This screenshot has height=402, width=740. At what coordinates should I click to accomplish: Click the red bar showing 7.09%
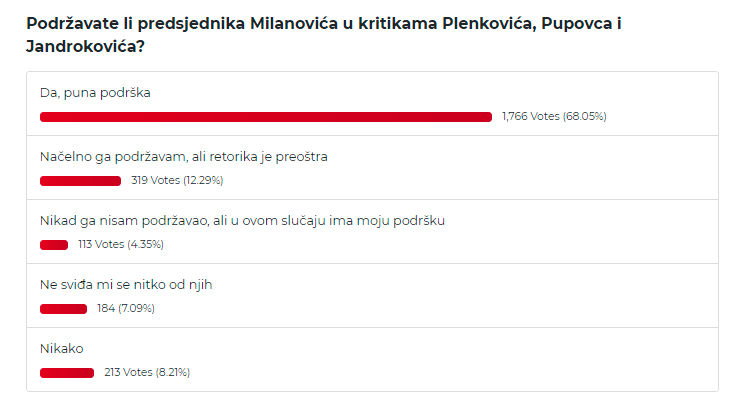[x=63, y=309]
